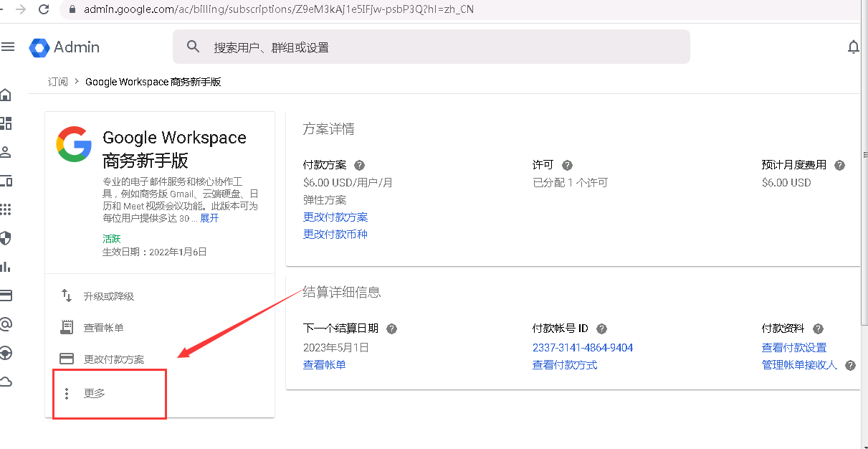Open the Storage cloud sidebar icon

[6, 382]
